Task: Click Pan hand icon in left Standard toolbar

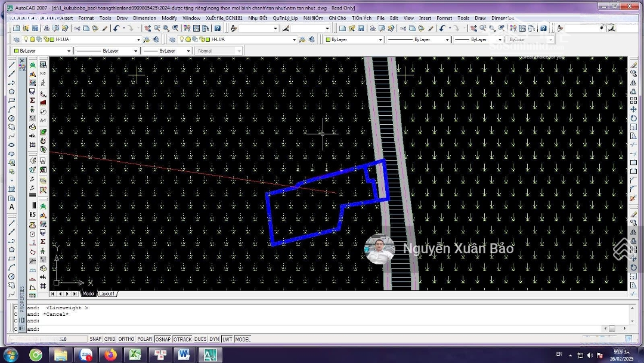Action: click(x=147, y=28)
